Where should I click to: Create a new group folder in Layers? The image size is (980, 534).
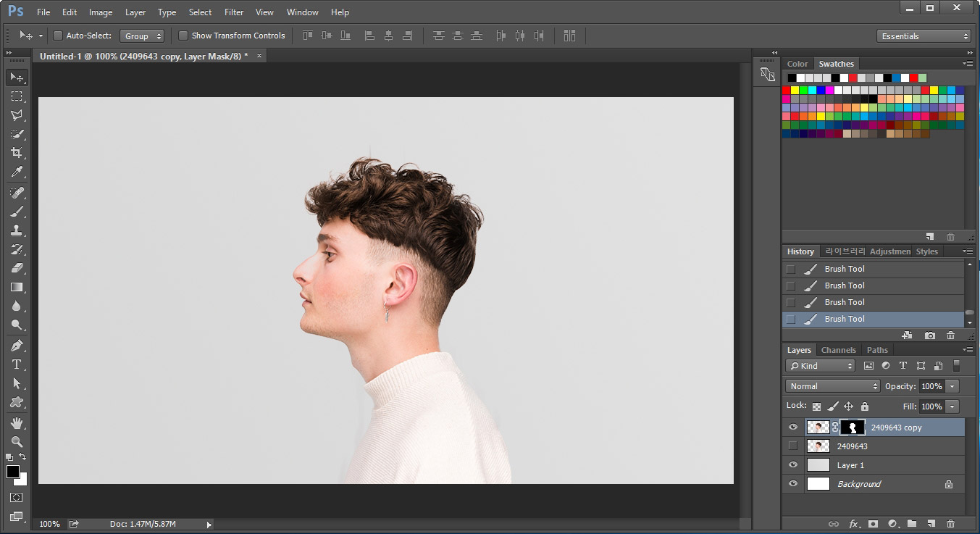912,524
